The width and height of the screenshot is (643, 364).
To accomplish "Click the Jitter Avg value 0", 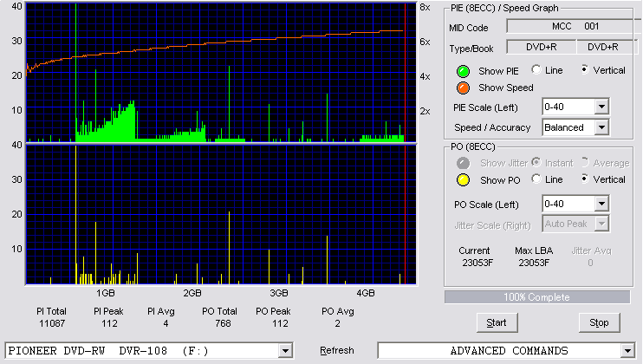I will [590, 263].
